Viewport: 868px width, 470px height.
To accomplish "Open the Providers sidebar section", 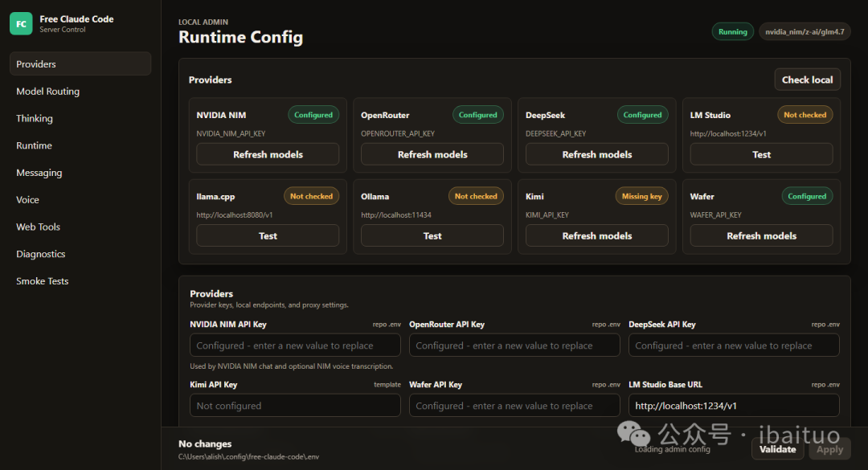I will tap(80, 63).
